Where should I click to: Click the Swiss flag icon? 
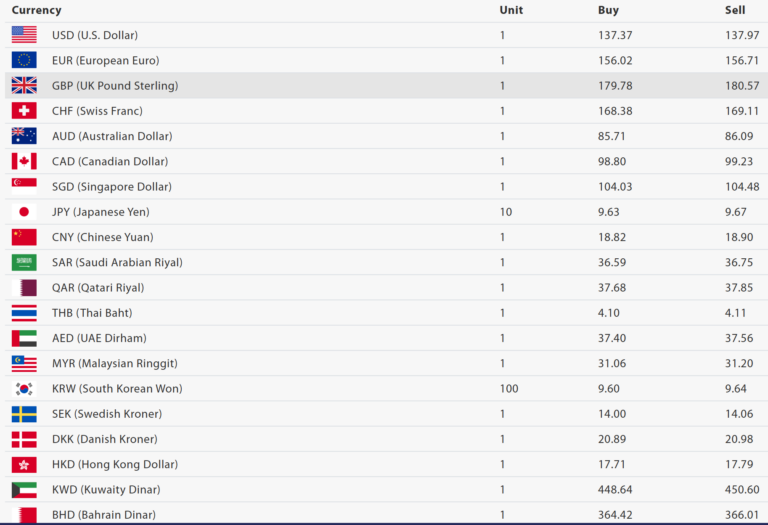click(x=24, y=111)
